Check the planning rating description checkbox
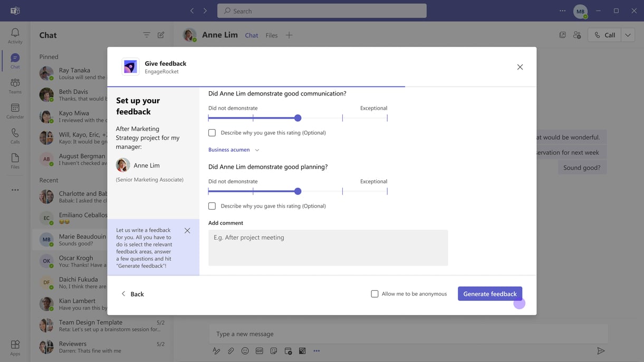The height and width of the screenshot is (362, 644). [x=212, y=206]
